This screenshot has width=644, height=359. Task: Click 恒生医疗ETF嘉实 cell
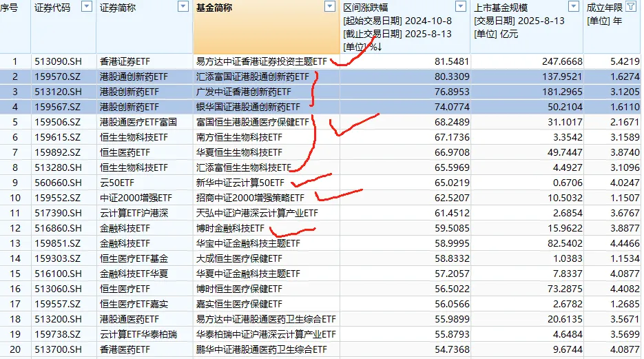(134, 305)
